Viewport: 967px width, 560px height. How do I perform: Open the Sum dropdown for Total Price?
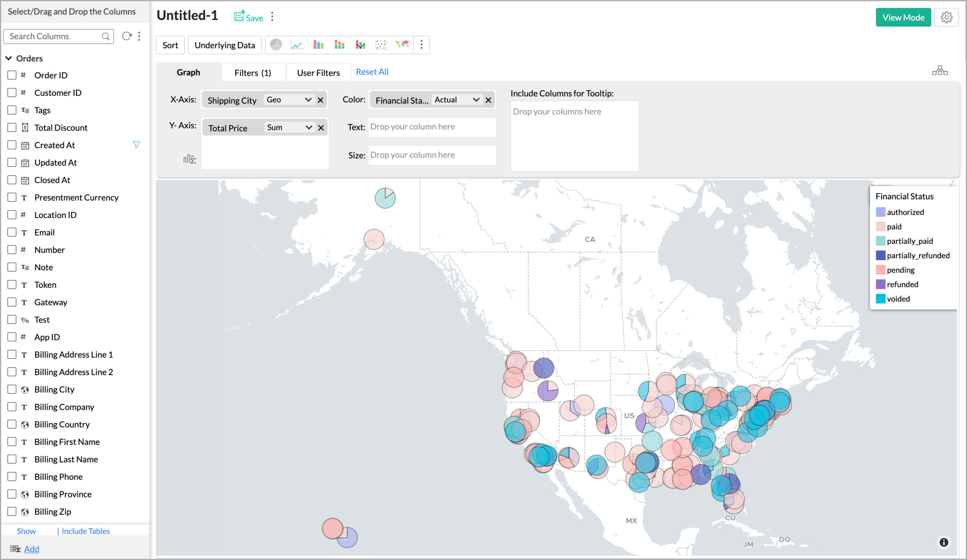pos(290,128)
